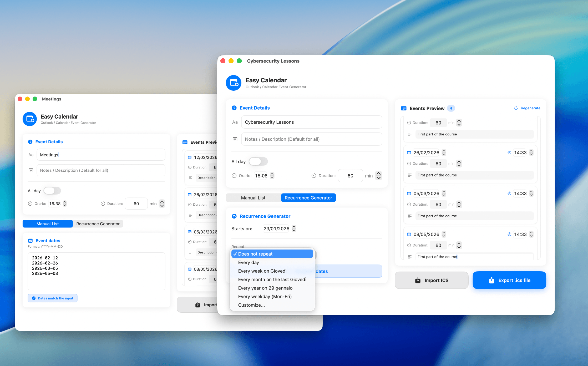Click the calendar icon beside 12/02/2026 in Meetings window
This screenshot has width=588, height=366.
[x=190, y=157]
